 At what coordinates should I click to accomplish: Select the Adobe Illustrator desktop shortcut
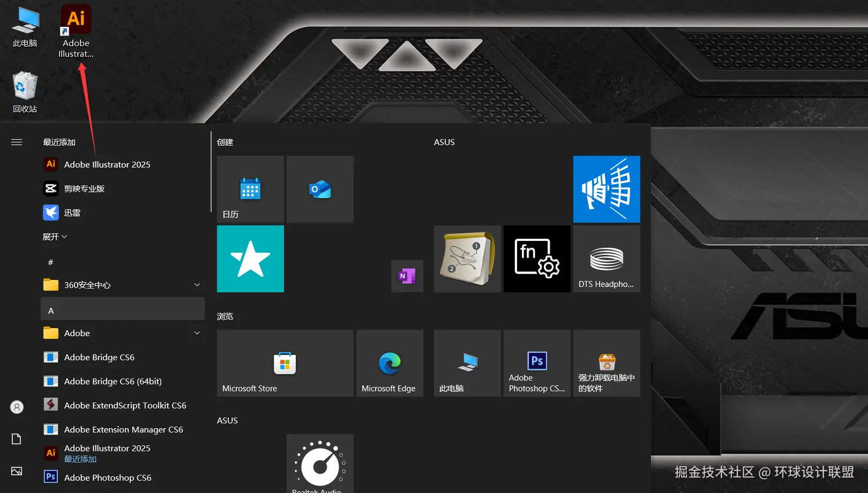coord(76,32)
